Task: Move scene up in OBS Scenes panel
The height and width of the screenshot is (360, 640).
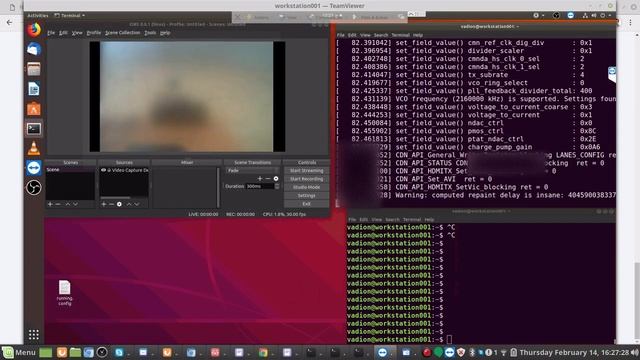Action: [x=68, y=204]
